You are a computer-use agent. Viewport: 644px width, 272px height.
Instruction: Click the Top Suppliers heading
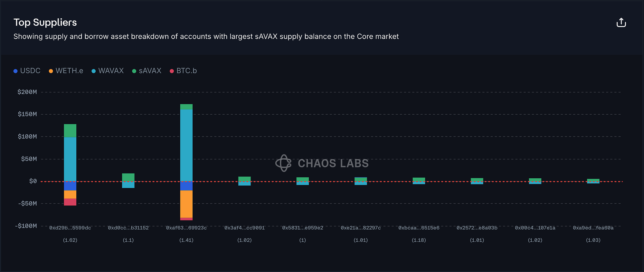(x=45, y=22)
